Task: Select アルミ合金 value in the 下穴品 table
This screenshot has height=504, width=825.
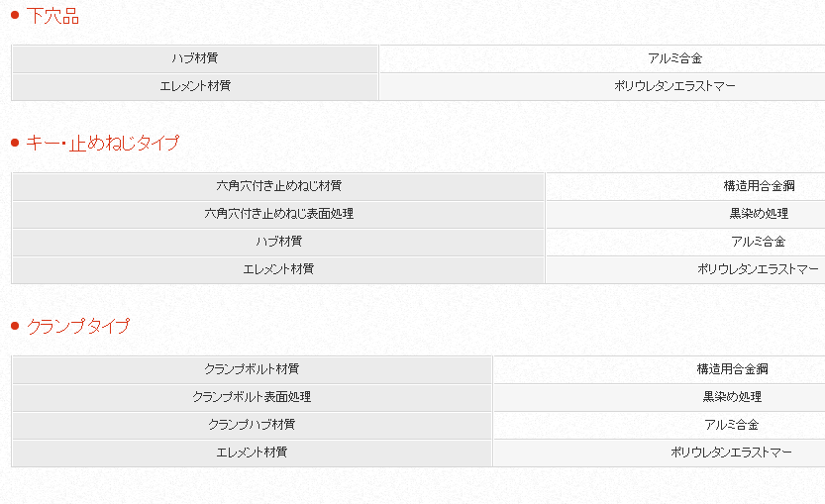Action: point(674,58)
